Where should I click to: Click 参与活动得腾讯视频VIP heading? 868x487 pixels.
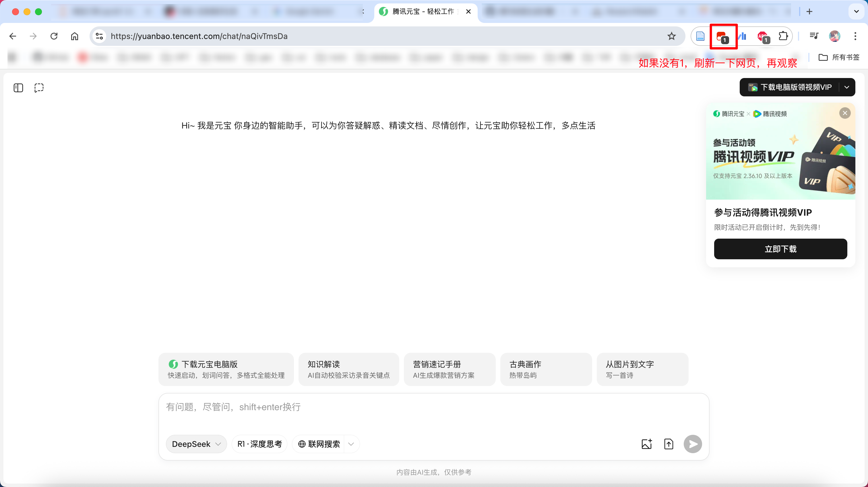pos(763,213)
